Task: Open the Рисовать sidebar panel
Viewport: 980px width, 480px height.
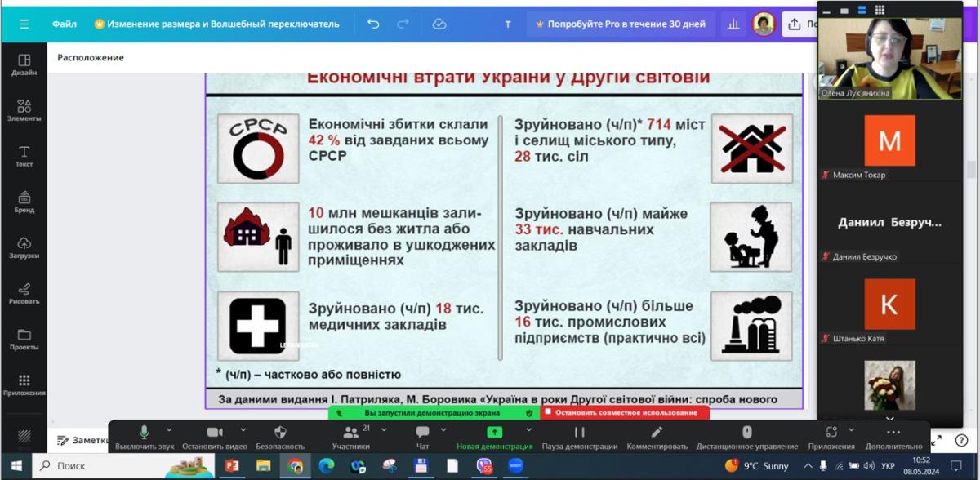Action: point(24,293)
